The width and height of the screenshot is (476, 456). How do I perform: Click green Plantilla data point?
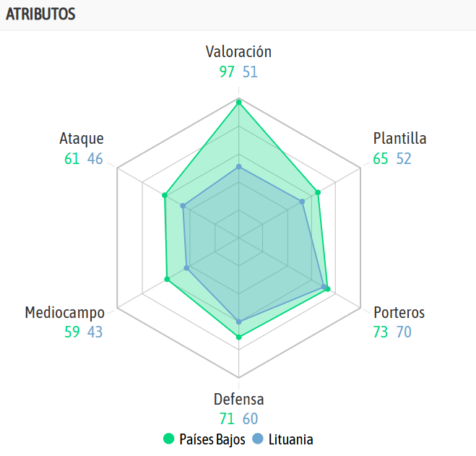pos(317,192)
